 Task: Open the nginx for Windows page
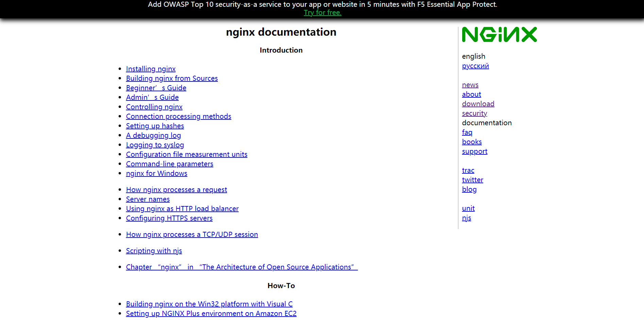[156, 173]
